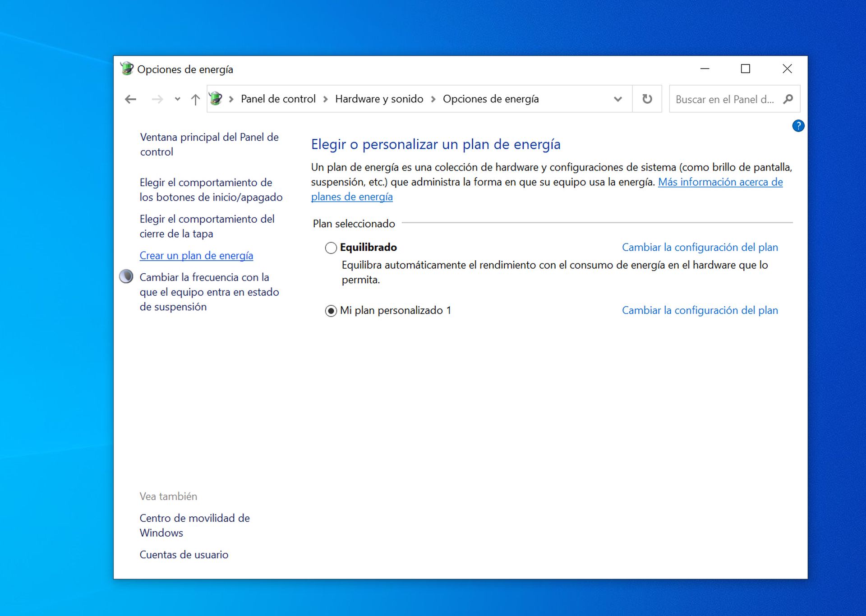
Task: Click the search magnifier icon
Action: 788,99
